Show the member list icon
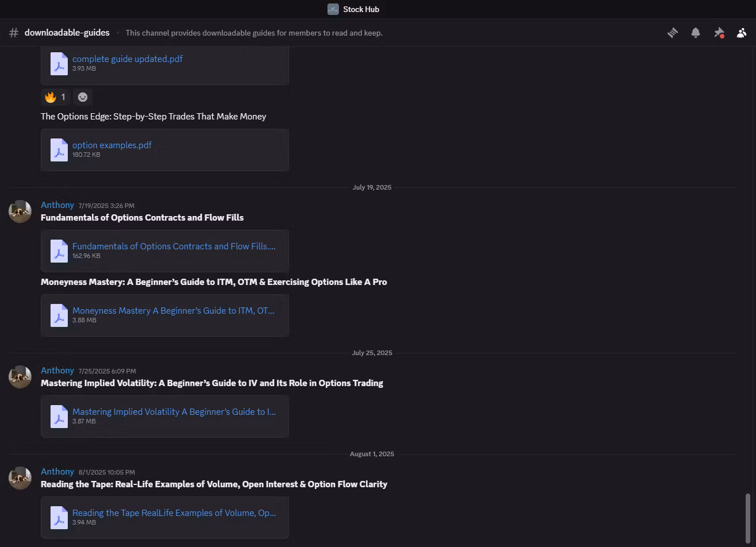The height and width of the screenshot is (547, 756). click(742, 33)
